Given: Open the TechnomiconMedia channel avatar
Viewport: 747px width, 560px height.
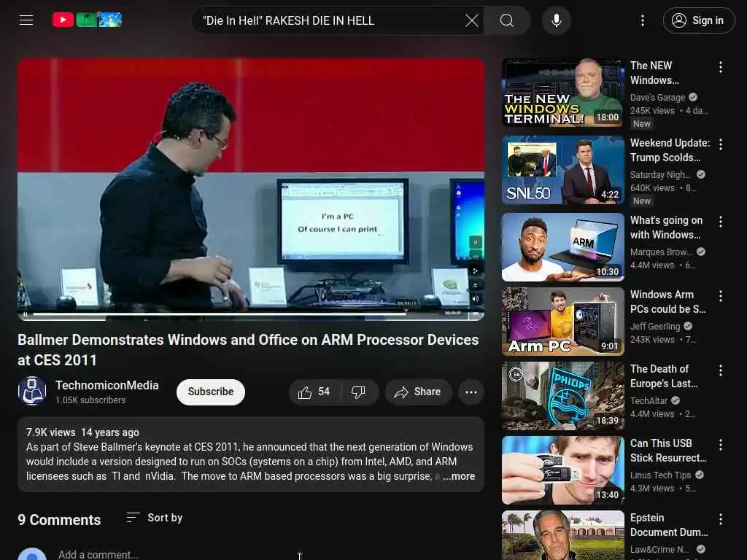Looking at the screenshot, I should click(x=32, y=391).
